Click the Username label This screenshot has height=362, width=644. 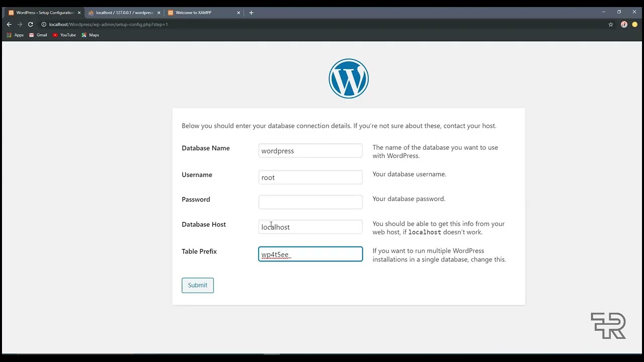point(197,175)
